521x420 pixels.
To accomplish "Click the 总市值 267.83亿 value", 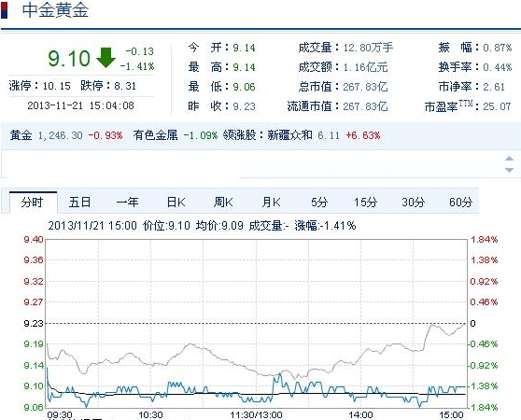I will pos(365,87).
